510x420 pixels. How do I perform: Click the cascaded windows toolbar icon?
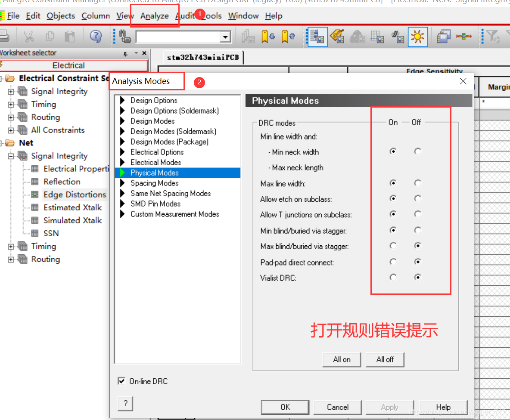pyautogui.click(x=443, y=37)
